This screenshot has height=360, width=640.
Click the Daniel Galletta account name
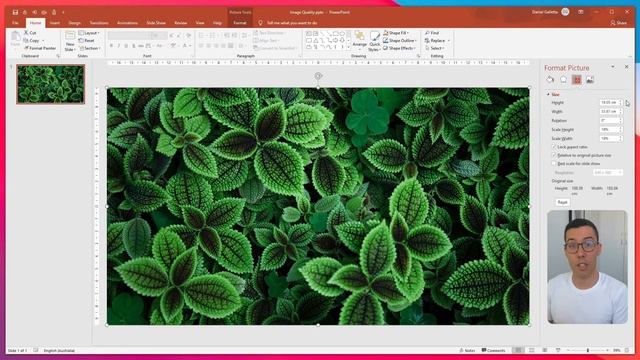544,12
